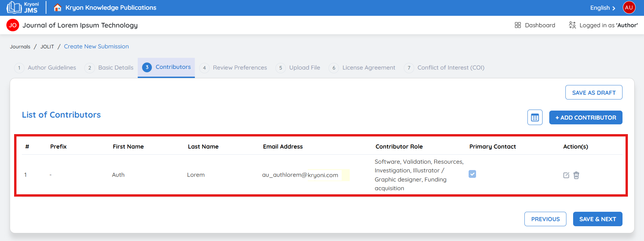
Task: Uncheck the Primary Contact checkbox
Action: tap(472, 174)
